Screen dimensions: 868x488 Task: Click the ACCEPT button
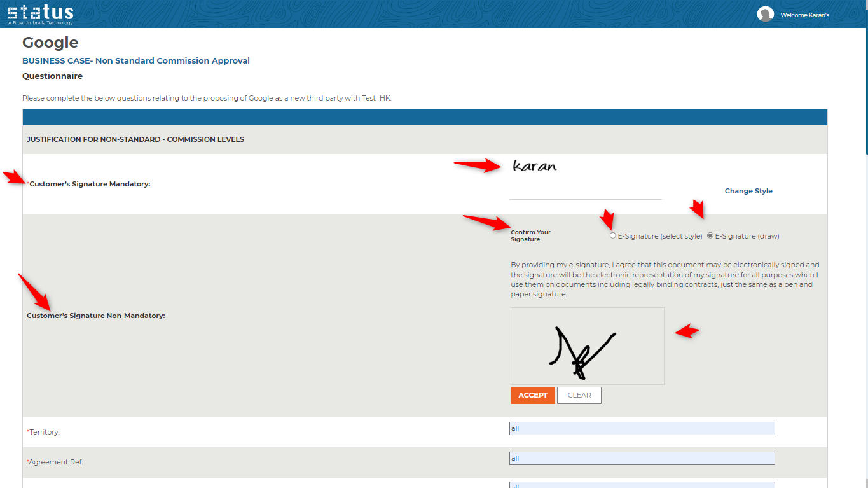(x=533, y=395)
